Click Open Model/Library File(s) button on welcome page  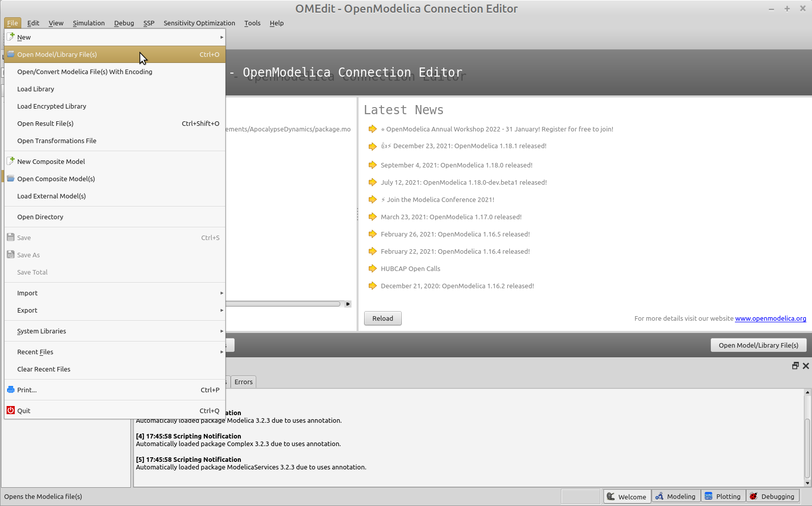pos(758,345)
